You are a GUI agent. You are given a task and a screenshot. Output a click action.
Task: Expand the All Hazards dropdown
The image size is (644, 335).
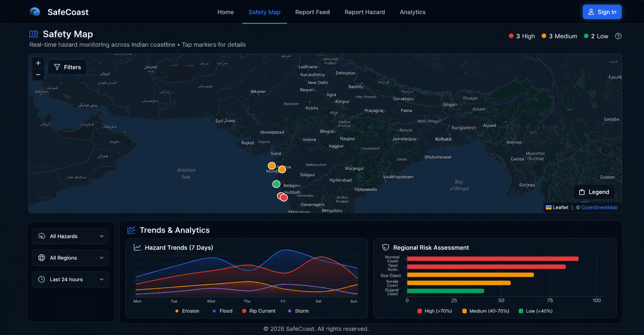point(70,236)
